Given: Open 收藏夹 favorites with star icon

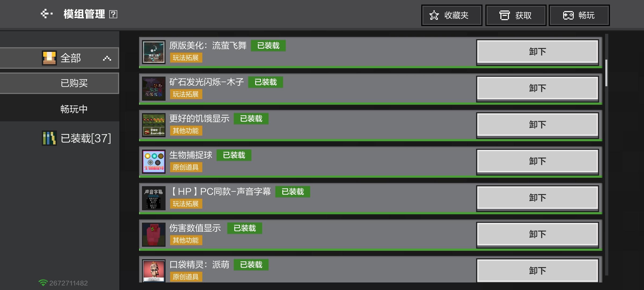Looking at the screenshot, I should coord(452,15).
